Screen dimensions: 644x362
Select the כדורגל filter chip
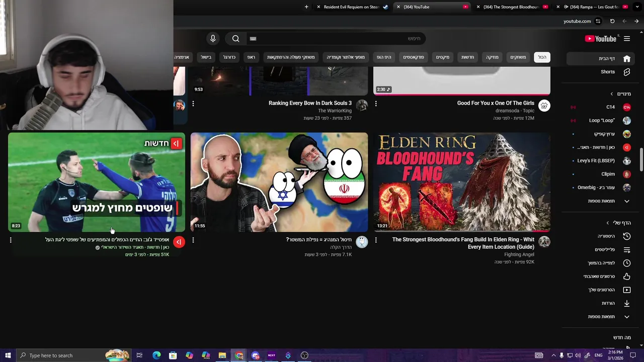click(x=229, y=57)
